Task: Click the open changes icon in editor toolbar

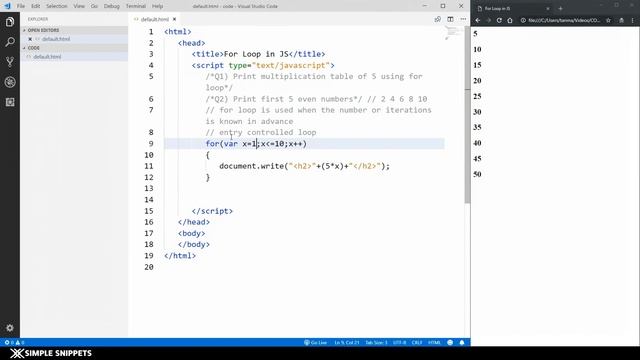Action: coord(438,19)
